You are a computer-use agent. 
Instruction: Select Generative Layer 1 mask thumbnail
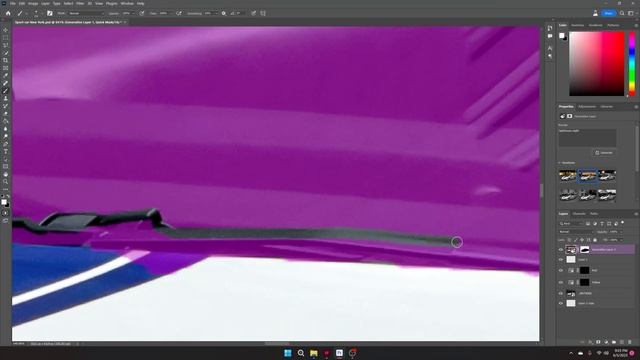coord(585,249)
